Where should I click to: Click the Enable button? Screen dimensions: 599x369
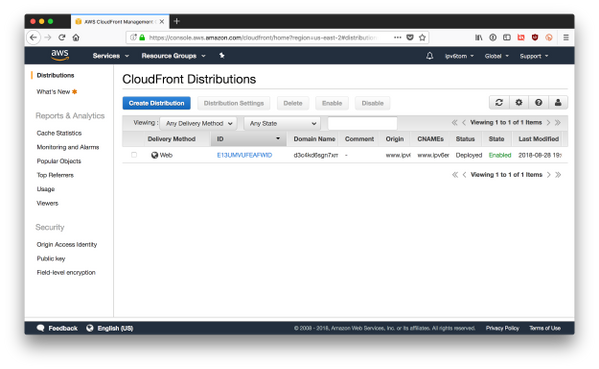click(x=332, y=103)
